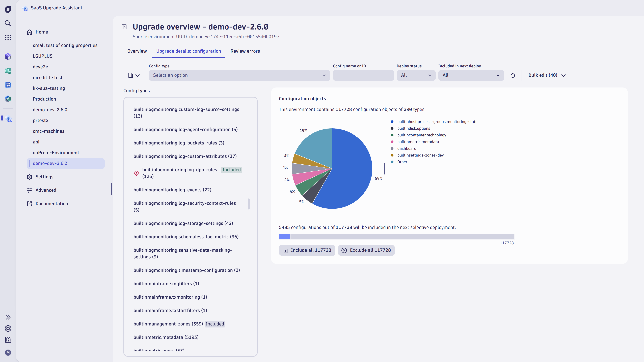Image resolution: width=644 pixels, height=362 pixels.
Task: Click the settings gear icon in sidebar
Action: [x=29, y=177]
